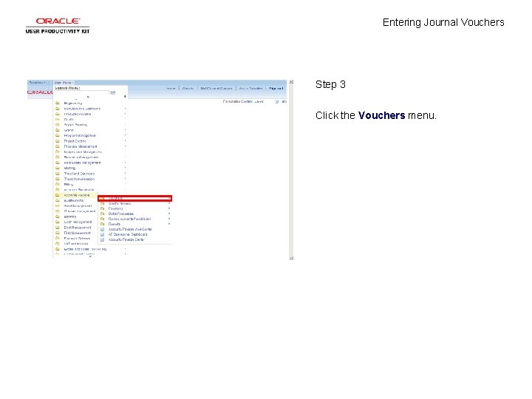532x399 pixels.
Task: Select the IT Asset Management menu entry
Action: (x=80, y=211)
